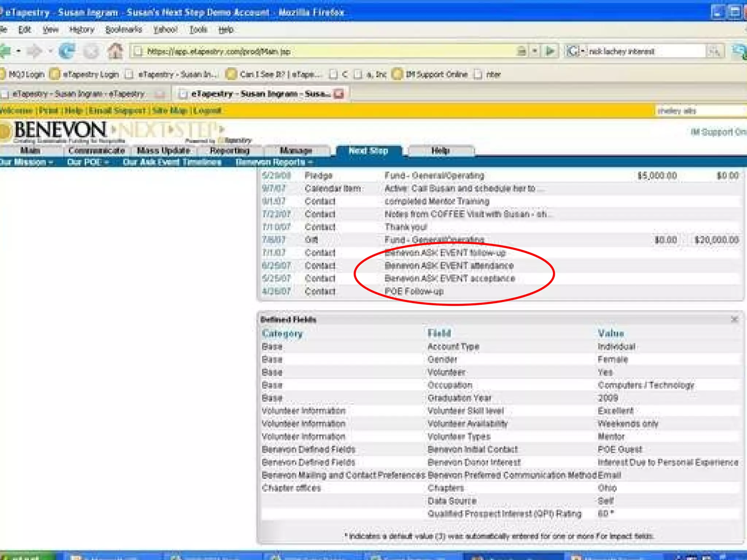The image size is (747, 560).
Task: Close the Defined Fields panel with its X
Action: 734,319
